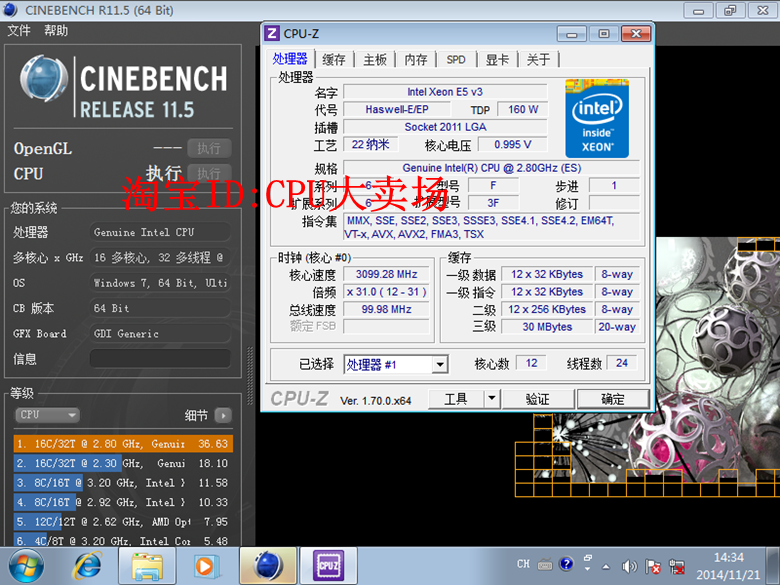This screenshot has width=780, height=585.
Task: Select the 8C/16T @ 2.92 GHz ranking row
Action: [x=123, y=502]
